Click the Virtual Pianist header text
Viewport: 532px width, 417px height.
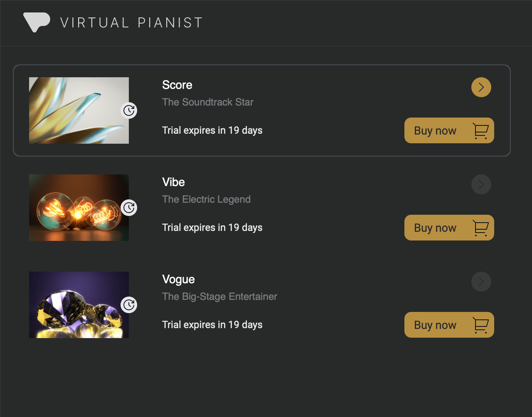tap(131, 22)
